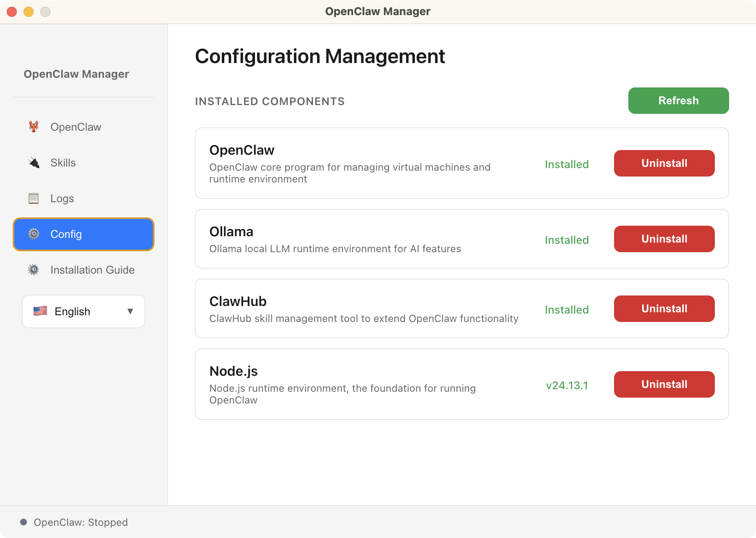This screenshot has height=538, width=756.
Task: Click the Skills dart icon
Action: 34,163
